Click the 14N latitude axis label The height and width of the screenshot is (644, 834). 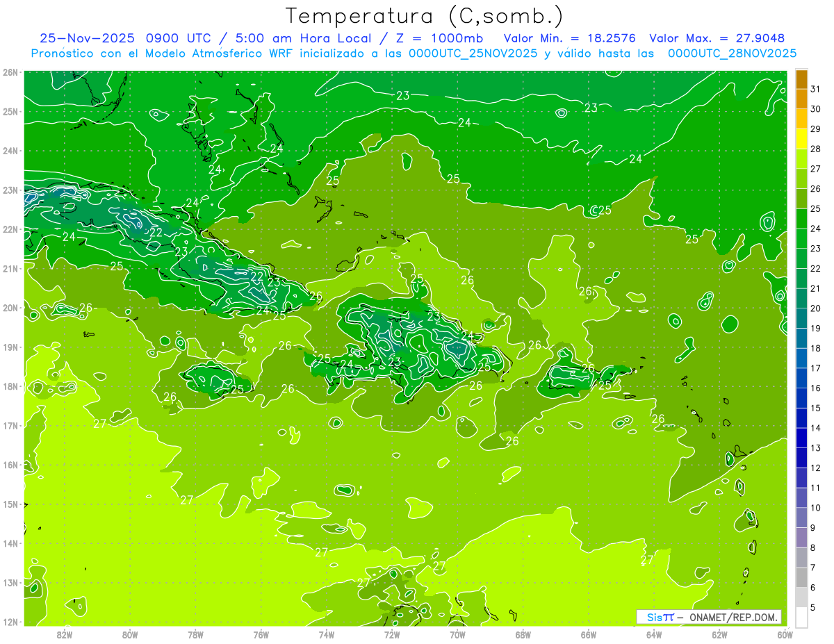tap(11, 543)
